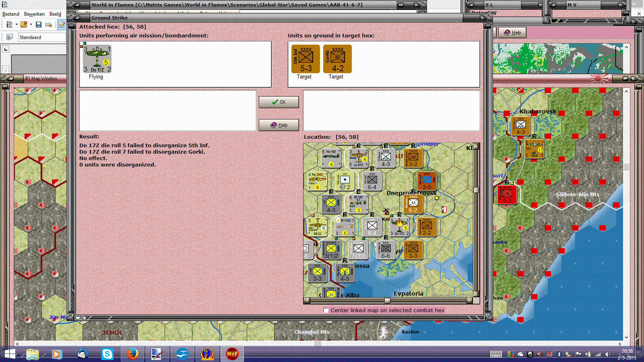644x362 pixels.
Task: Click the TB-7 bomber counter on right map
Action: [x=534, y=149]
